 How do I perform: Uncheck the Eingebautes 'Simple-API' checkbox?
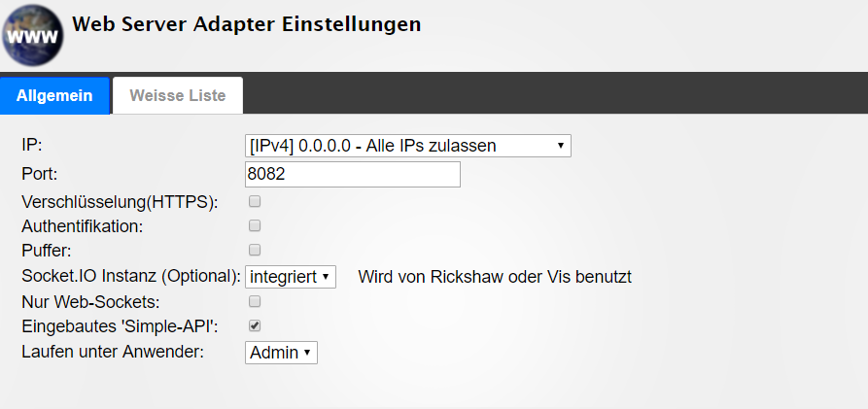coord(255,326)
